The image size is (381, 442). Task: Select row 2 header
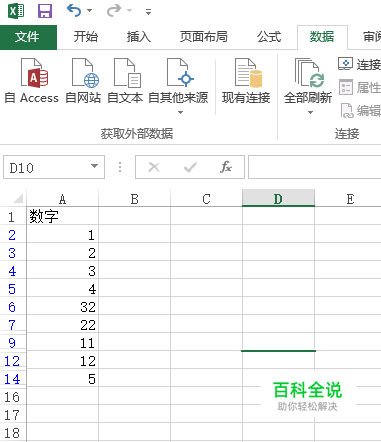tap(12, 235)
